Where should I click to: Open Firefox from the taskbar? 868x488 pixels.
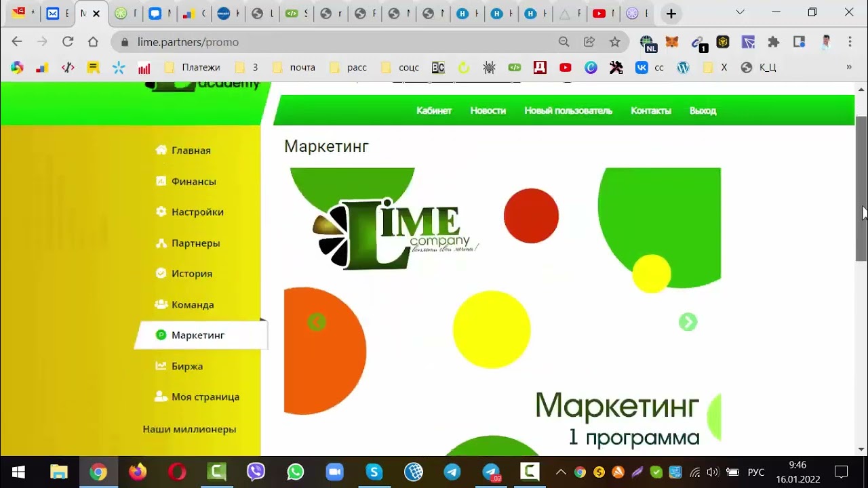(138, 472)
